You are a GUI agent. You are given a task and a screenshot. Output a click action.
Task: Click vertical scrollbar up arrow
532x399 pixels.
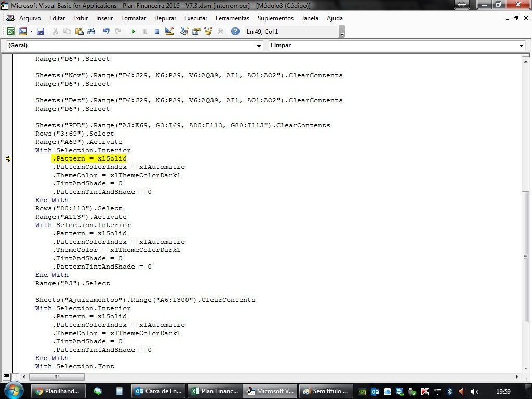(526, 62)
